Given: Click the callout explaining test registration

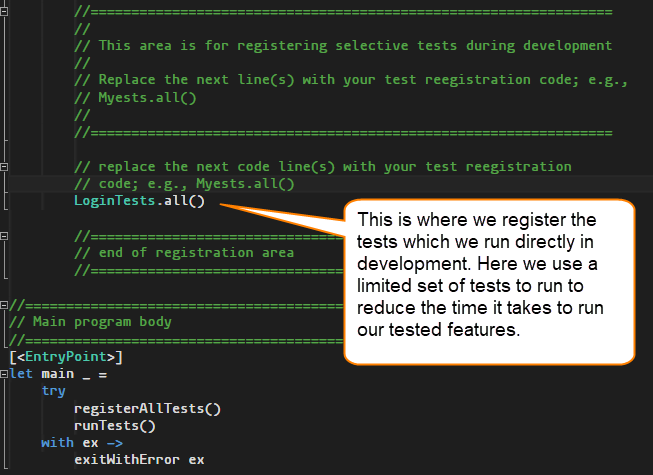Looking at the screenshot, I should (490, 280).
